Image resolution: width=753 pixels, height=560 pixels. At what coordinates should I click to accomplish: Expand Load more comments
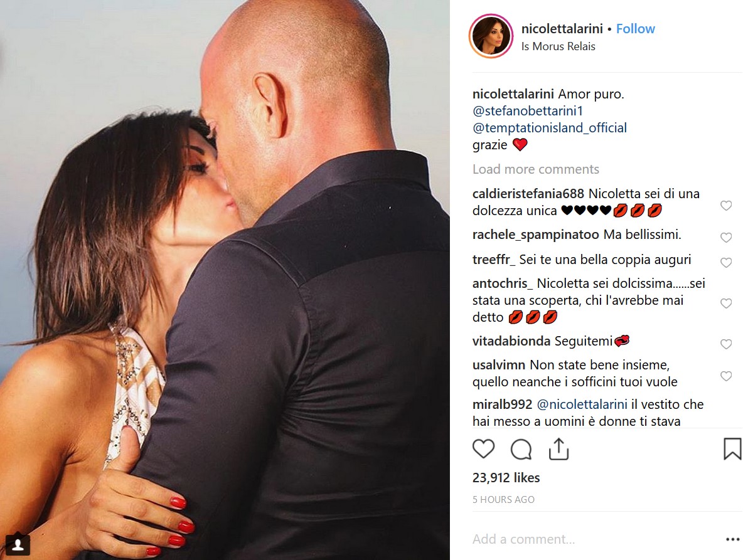tap(535, 169)
